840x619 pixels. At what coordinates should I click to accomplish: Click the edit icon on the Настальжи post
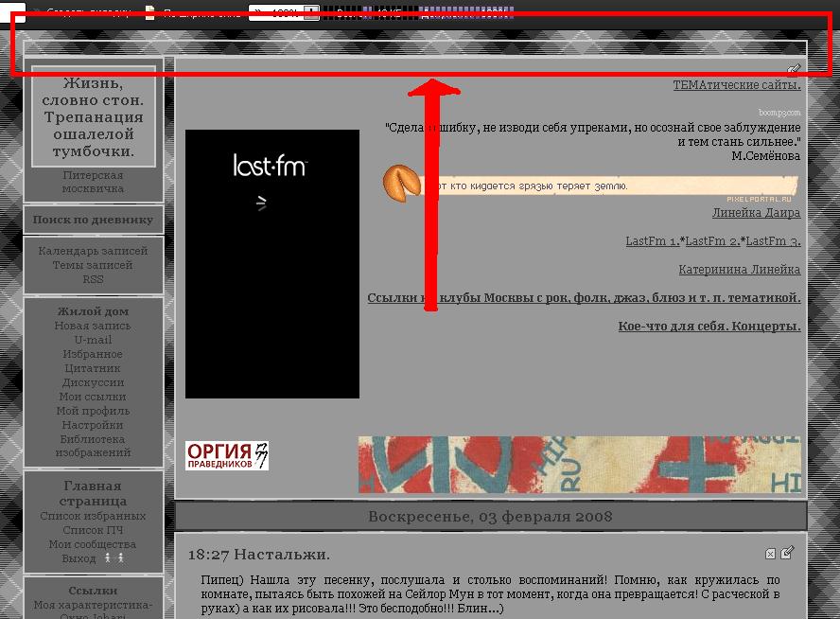click(x=787, y=553)
